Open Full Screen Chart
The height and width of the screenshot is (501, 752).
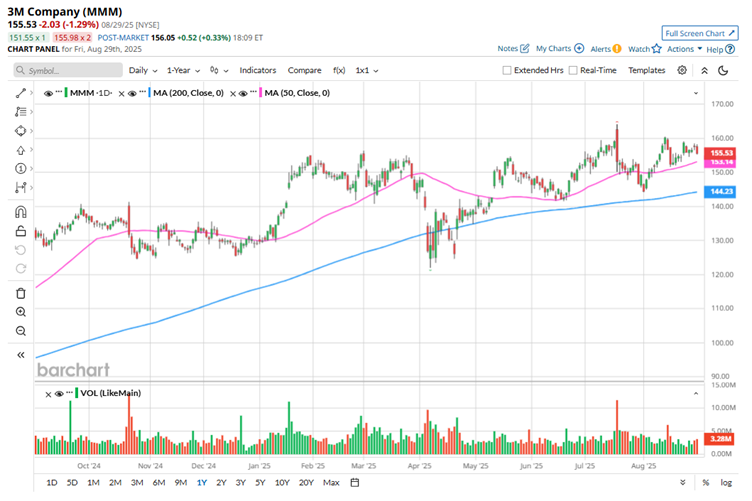[700, 33]
